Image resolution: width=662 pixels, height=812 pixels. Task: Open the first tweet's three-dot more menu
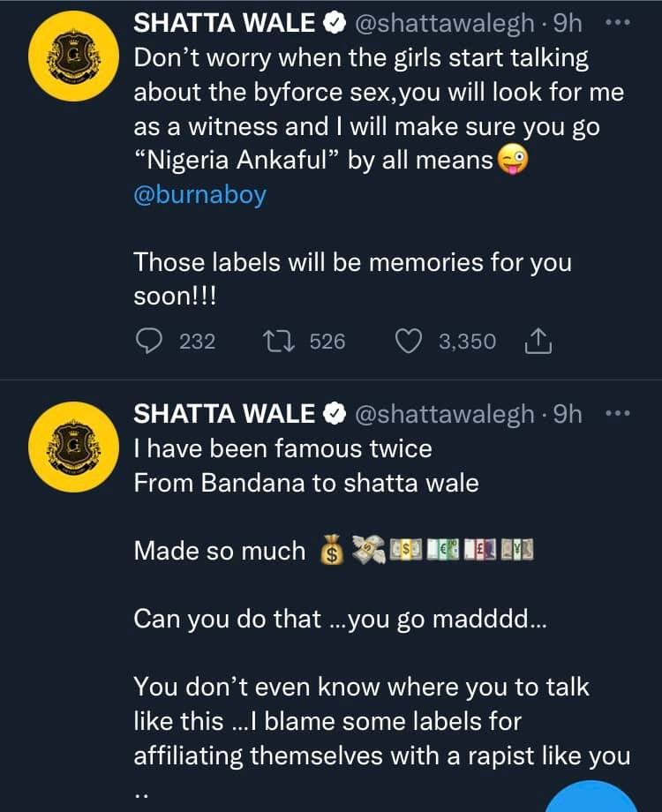click(x=618, y=23)
